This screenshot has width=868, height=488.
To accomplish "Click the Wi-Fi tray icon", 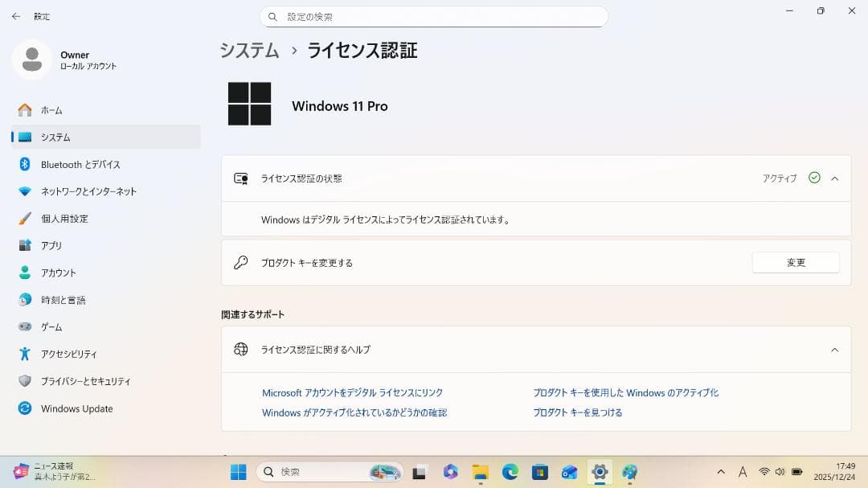I will click(764, 472).
